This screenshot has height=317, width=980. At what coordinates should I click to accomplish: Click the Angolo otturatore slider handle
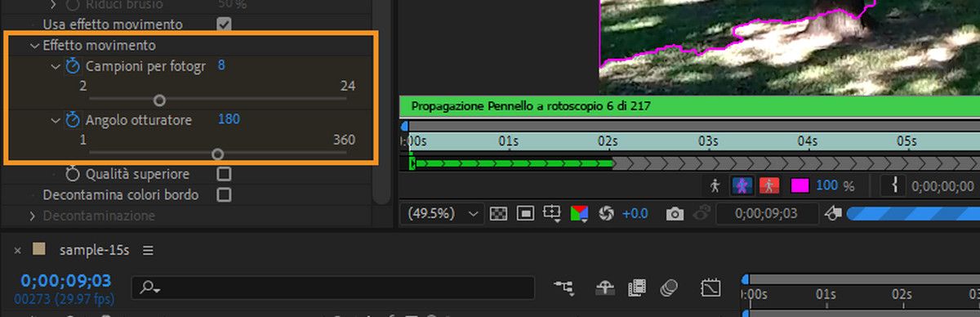click(216, 154)
